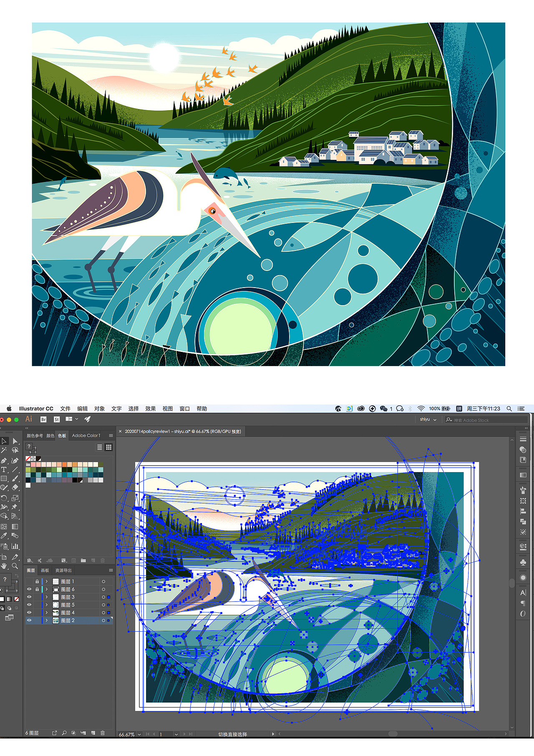This screenshot has height=756, width=534.
Task: Select the Rectangle tool
Action: 4,479
